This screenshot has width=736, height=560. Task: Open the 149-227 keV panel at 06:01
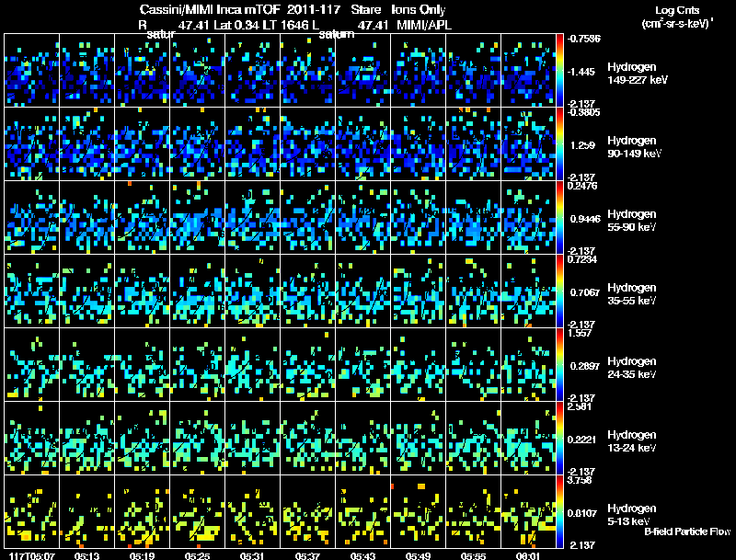pos(528,71)
